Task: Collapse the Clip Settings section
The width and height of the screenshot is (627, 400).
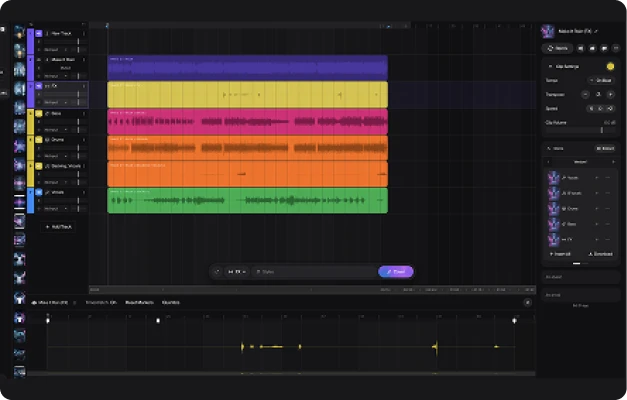Action: tap(550, 66)
